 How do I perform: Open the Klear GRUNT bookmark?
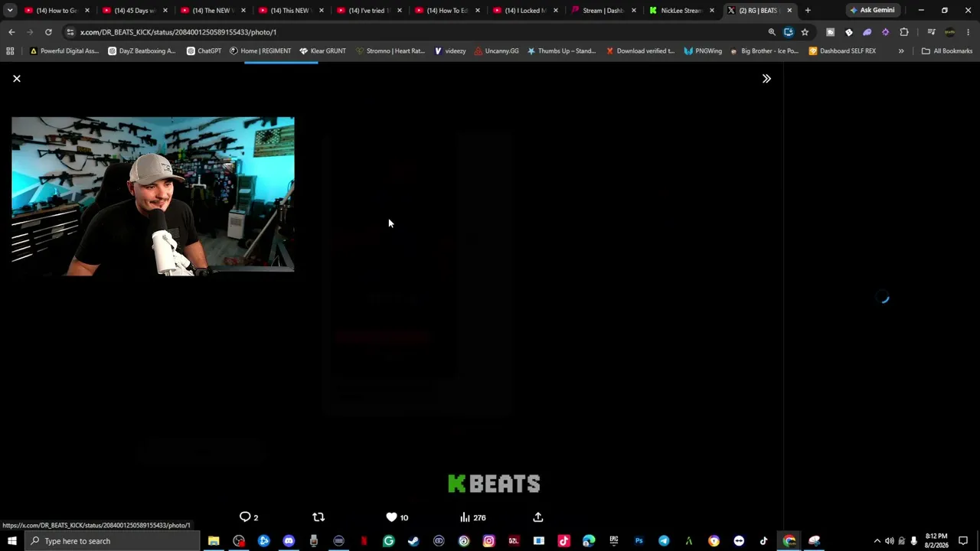click(x=323, y=51)
